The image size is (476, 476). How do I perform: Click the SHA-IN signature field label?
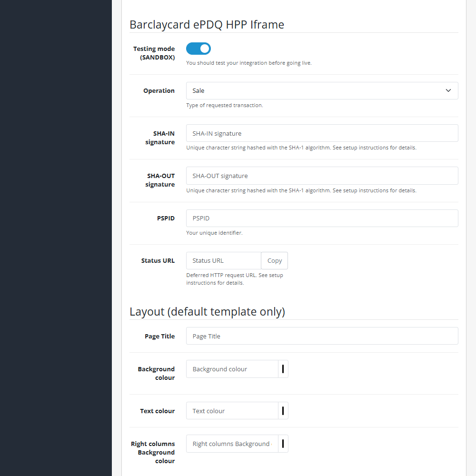point(160,138)
